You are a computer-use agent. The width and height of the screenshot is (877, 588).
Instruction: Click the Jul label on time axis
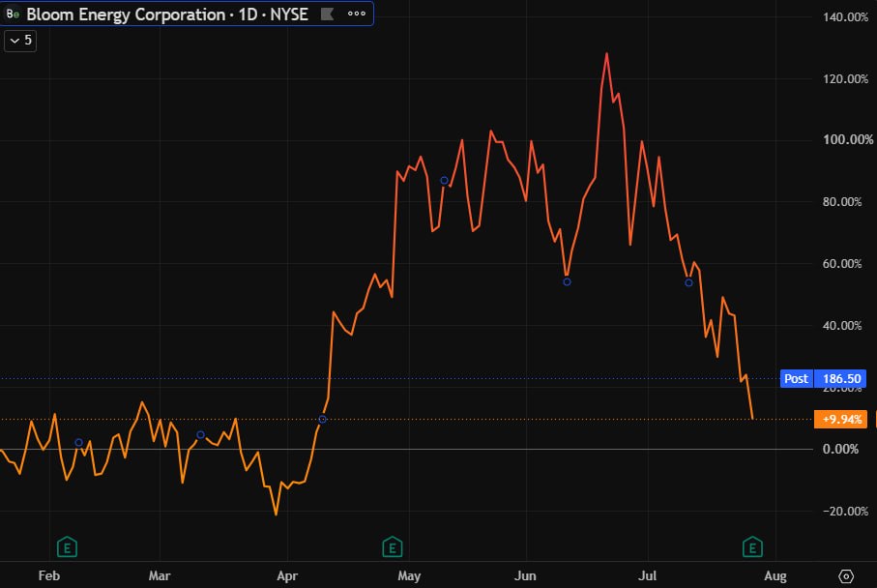[647, 575]
